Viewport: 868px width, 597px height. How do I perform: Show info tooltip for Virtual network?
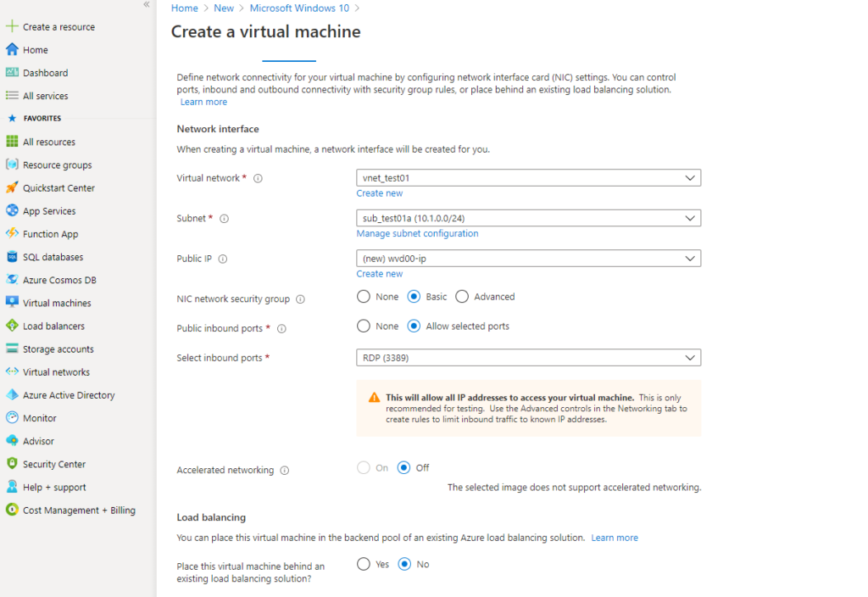258,178
